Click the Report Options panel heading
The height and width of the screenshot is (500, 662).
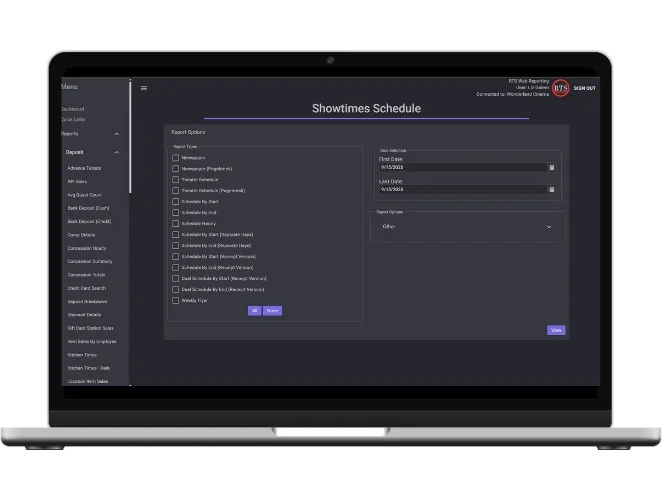pos(188,132)
